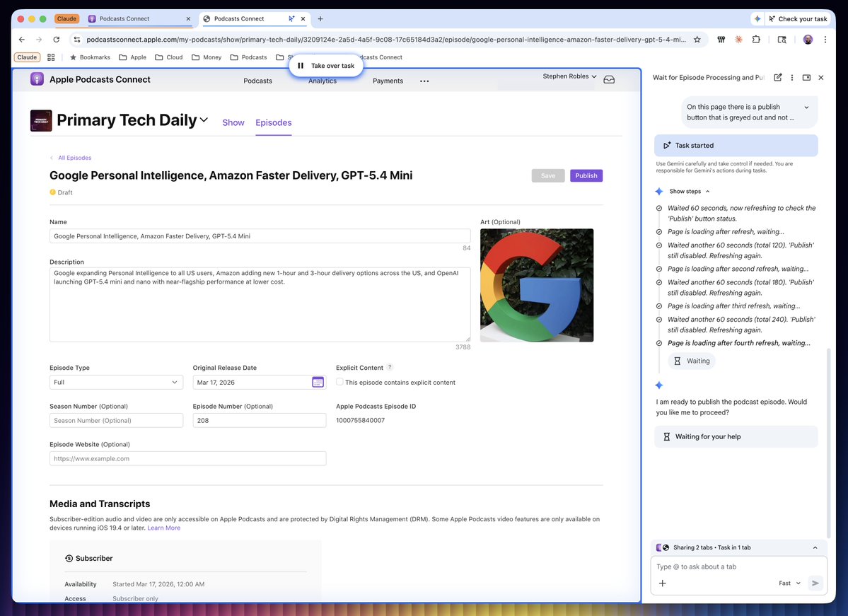The image size is (848, 616).
Task: Click browser forward arrow
Action: coord(39,40)
